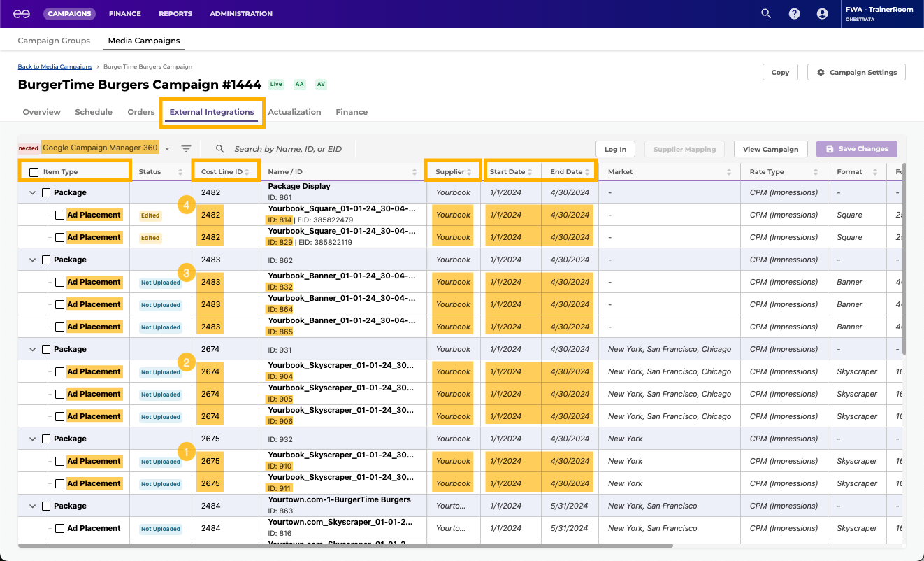Select Ad Placement ID 910 checkbox
Image resolution: width=924 pixels, height=561 pixels.
point(60,461)
